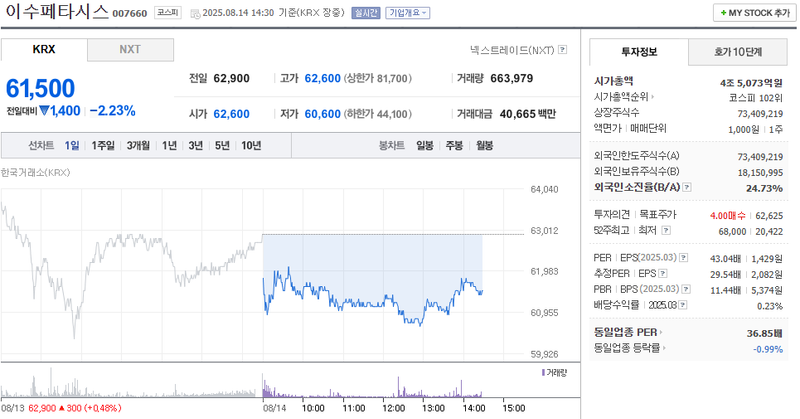Open the 기업개요 dropdown

click(x=408, y=13)
